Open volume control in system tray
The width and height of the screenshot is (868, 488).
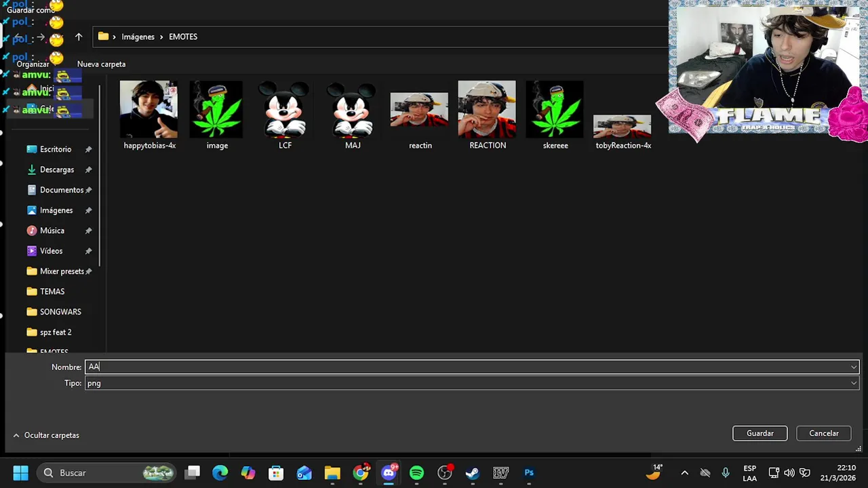tap(789, 472)
